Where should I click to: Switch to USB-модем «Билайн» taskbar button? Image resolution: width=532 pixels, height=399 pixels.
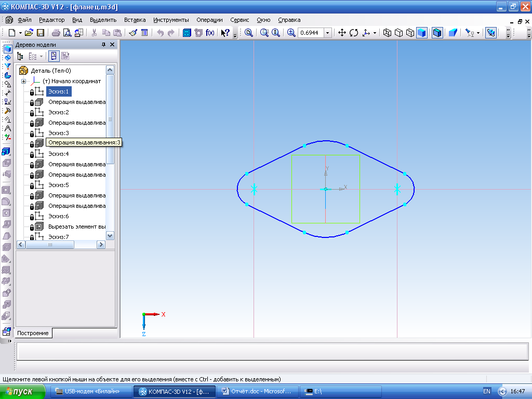click(x=91, y=391)
